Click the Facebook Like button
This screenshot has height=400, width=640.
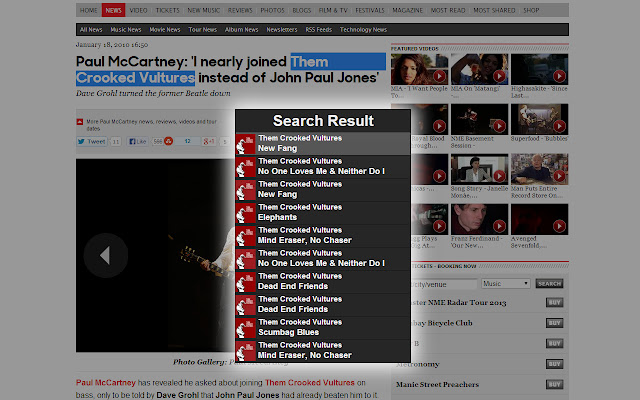137,142
